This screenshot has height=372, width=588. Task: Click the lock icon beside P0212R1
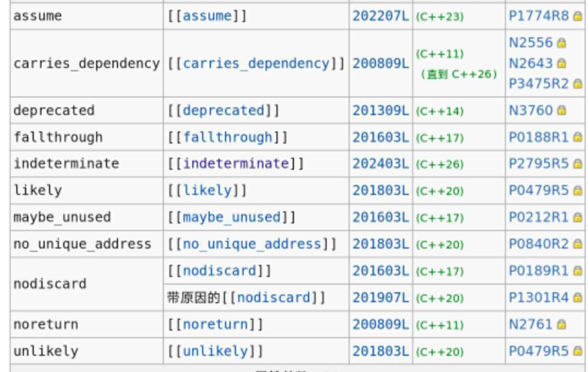click(x=578, y=217)
